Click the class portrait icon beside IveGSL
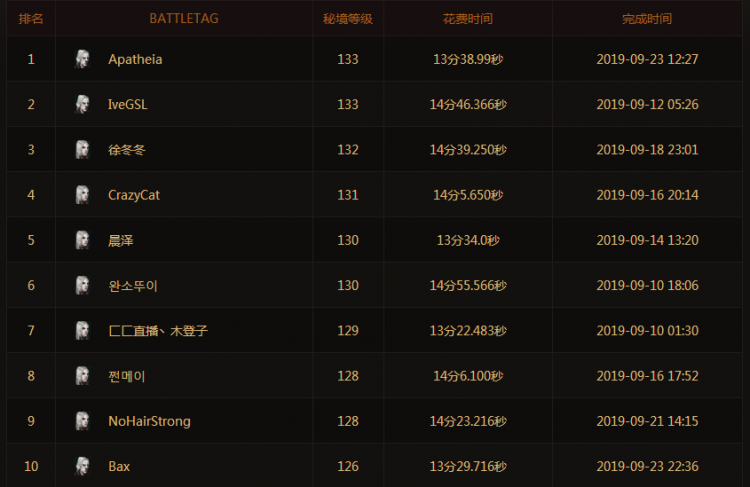 point(82,104)
